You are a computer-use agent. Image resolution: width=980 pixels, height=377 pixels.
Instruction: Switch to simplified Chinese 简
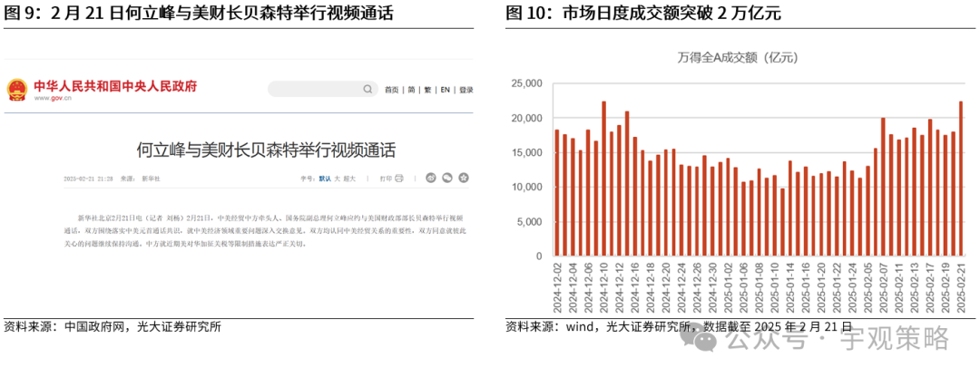tap(411, 90)
